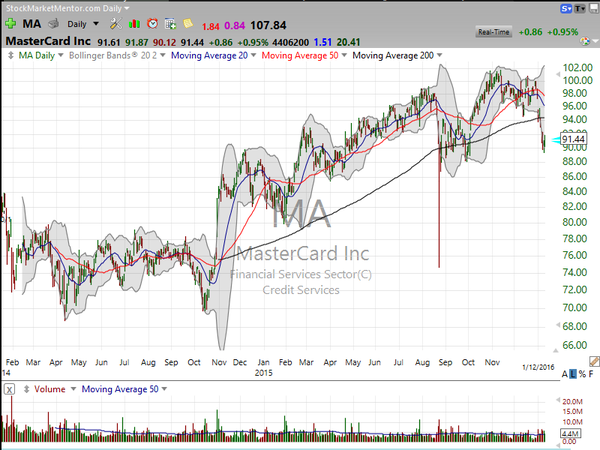Viewport: 600px width, 450px height.
Task: Select the % percent scale toggle
Action: pos(582,374)
